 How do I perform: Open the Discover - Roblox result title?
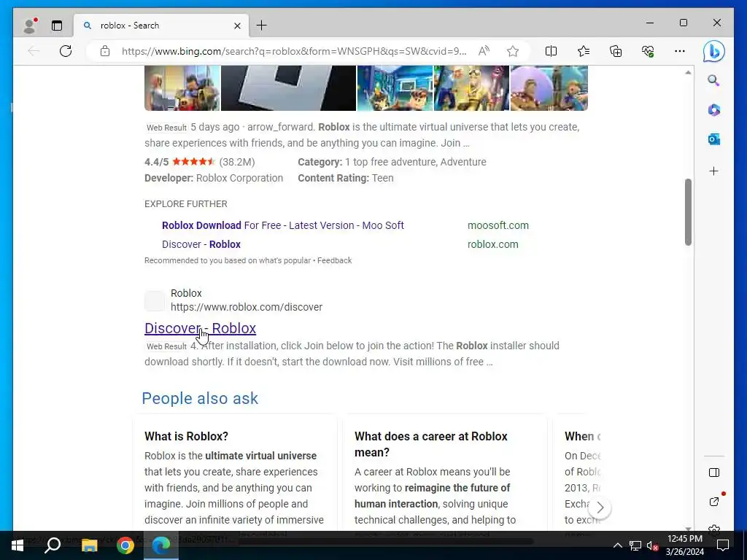pyautogui.click(x=200, y=328)
